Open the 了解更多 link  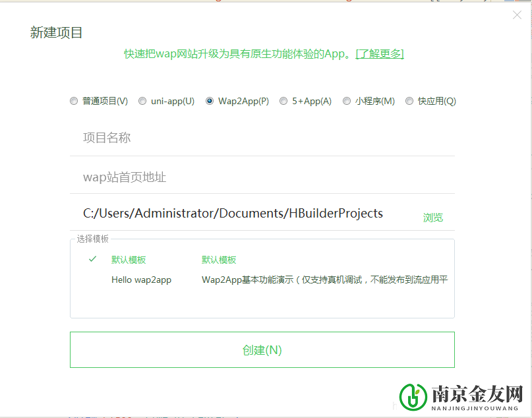tap(380, 53)
